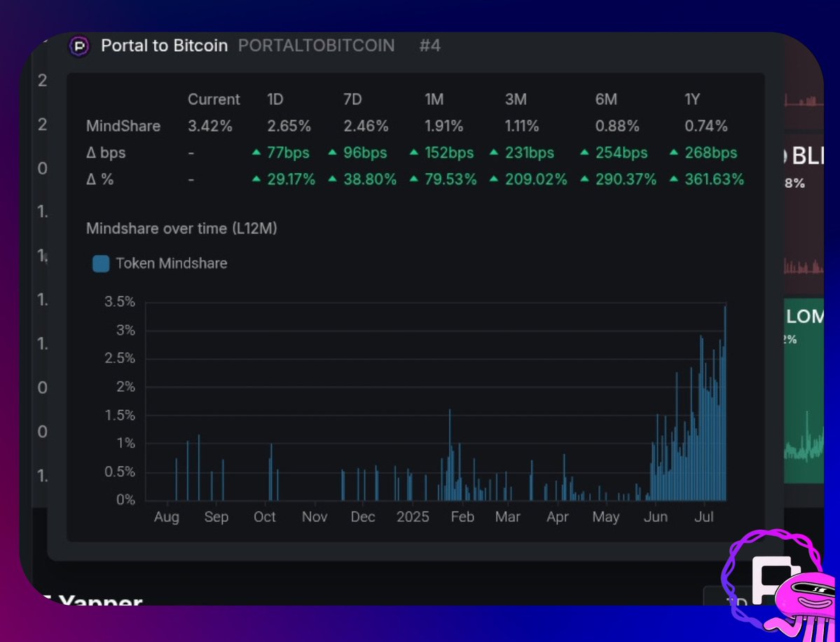The height and width of the screenshot is (642, 840).
Task: Click the 1Y MindShare value 0.74%
Action: point(706,126)
